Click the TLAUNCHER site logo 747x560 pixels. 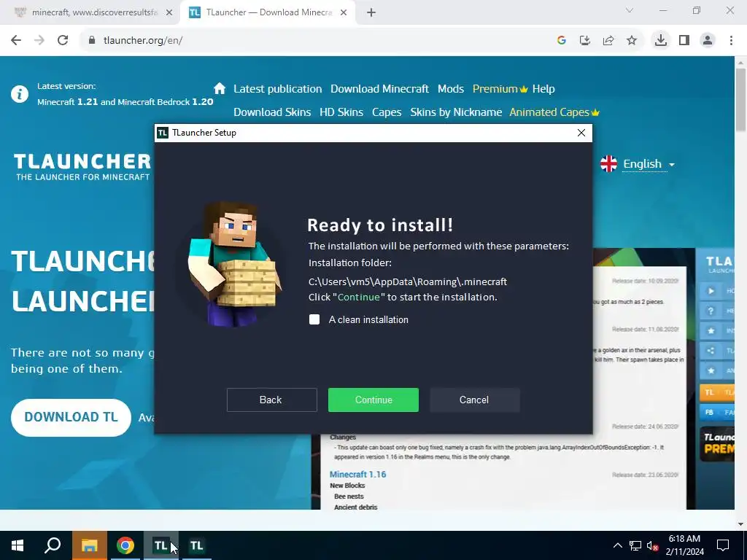click(82, 167)
